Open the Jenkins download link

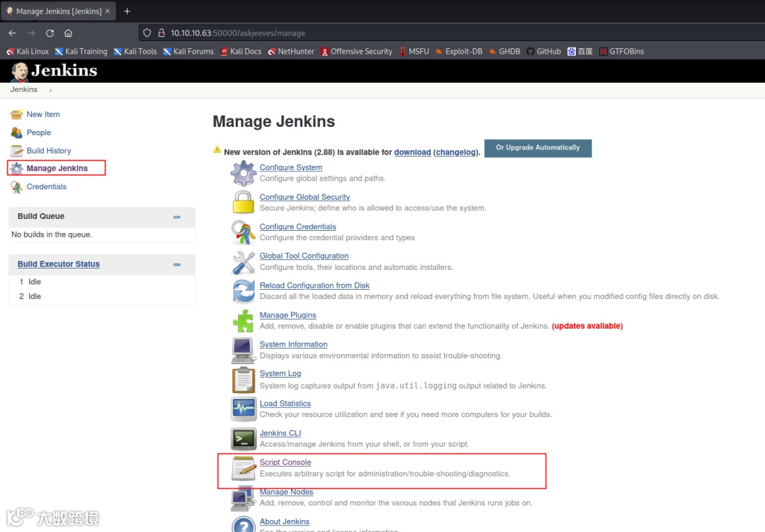[x=412, y=152]
